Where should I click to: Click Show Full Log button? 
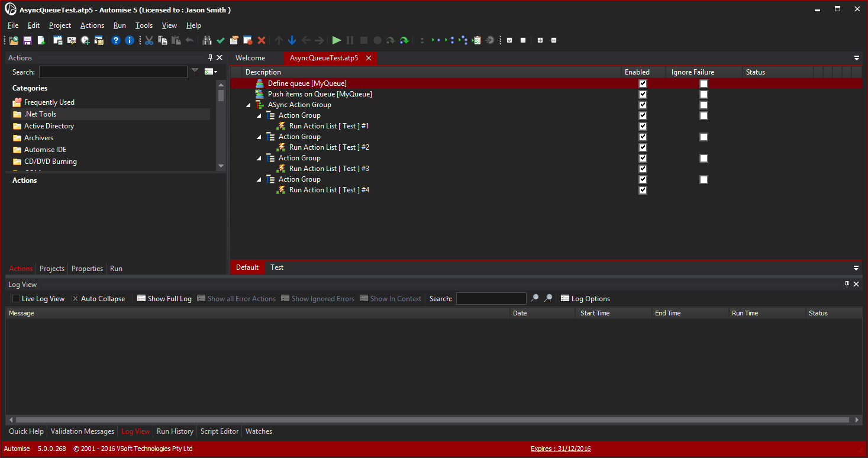(164, 299)
